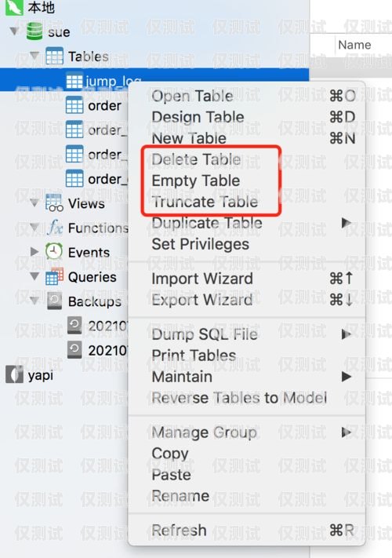Choose Empty Table menu entry

[x=196, y=181]
